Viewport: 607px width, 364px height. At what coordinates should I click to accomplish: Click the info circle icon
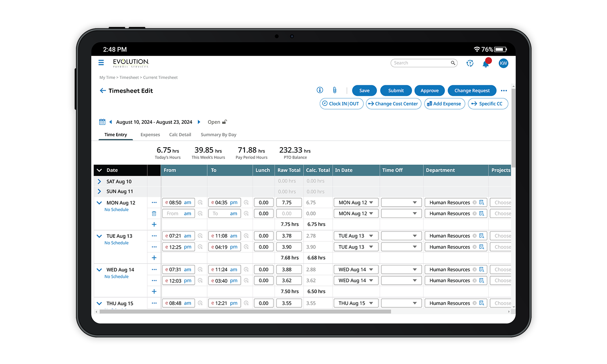320,90
